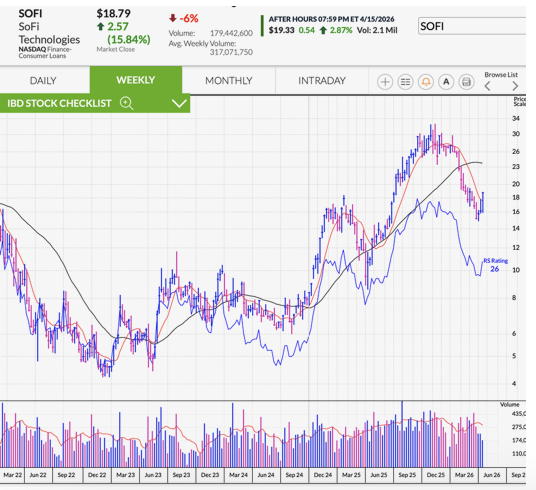Click the Mar 24 date axis label
The image size is (536, 490).
click(239, 475)
